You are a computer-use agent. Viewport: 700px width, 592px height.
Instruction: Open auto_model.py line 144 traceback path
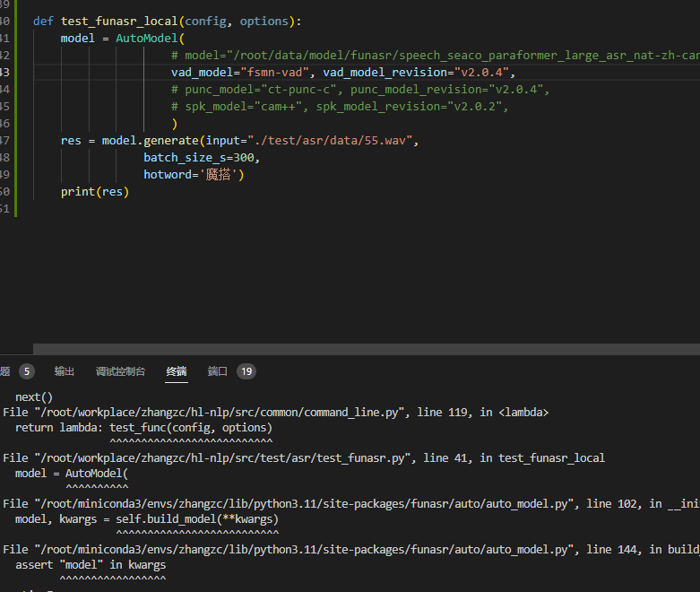coord(306,550)
